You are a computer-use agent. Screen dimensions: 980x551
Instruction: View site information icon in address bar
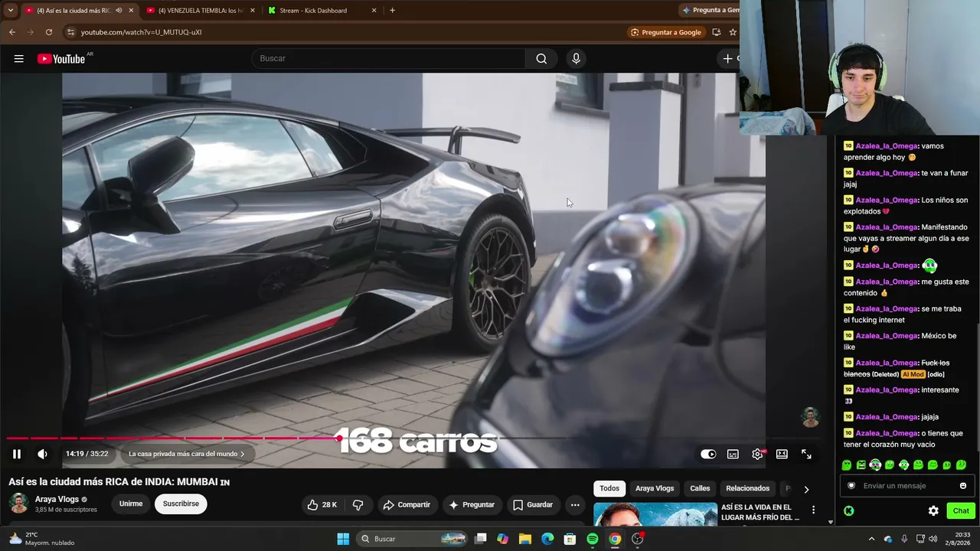pyautogui.click(x=70, y=32)
